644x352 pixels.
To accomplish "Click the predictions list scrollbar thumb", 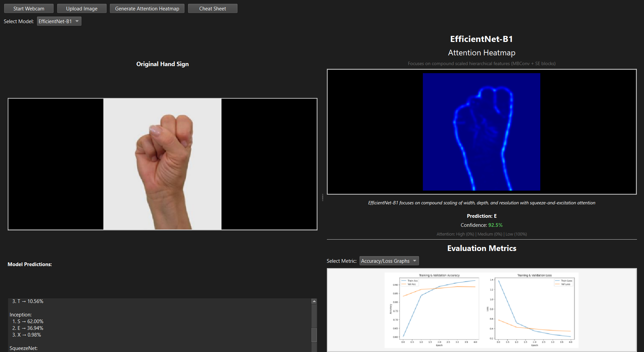I will pyautogui.click(x=314, y=334).
